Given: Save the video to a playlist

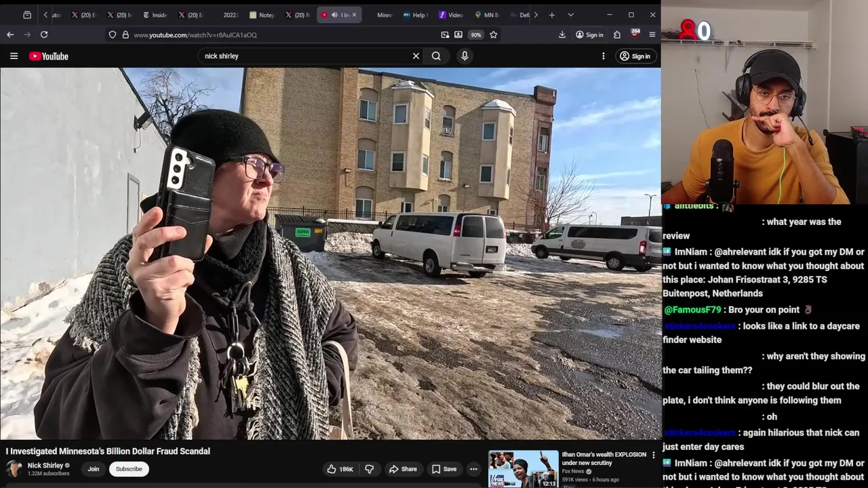Looking at the screenshot, I should coord(444,469).
